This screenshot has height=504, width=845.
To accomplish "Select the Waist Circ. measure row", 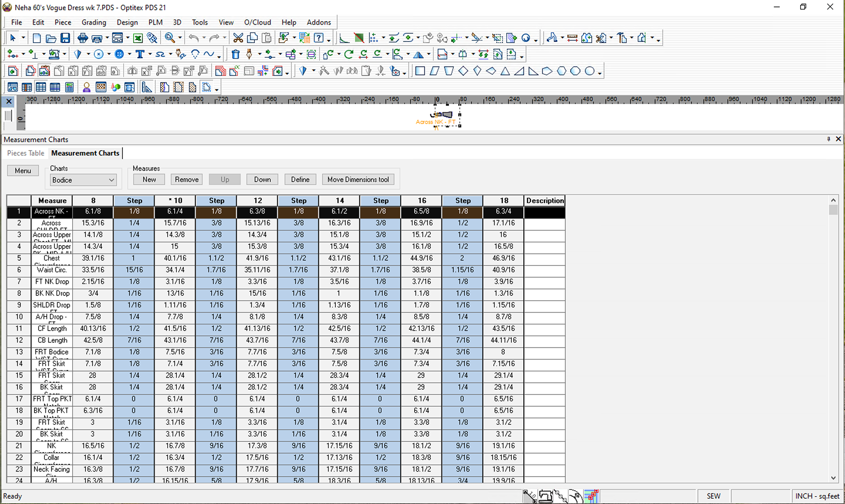I will (x=52, y=270).
